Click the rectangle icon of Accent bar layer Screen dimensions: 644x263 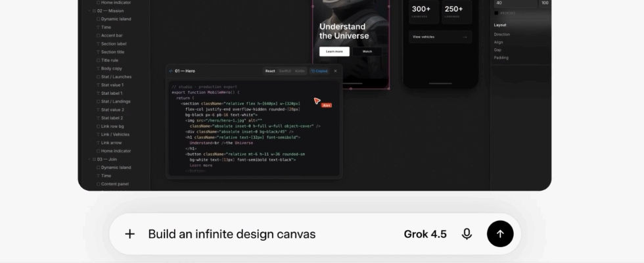[x=98, y=36]
